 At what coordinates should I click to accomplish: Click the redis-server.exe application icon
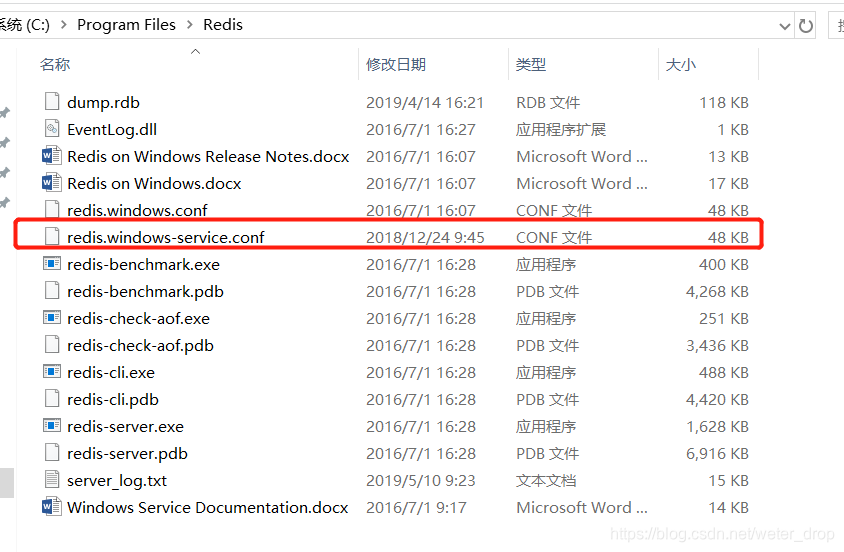point(52,425)
